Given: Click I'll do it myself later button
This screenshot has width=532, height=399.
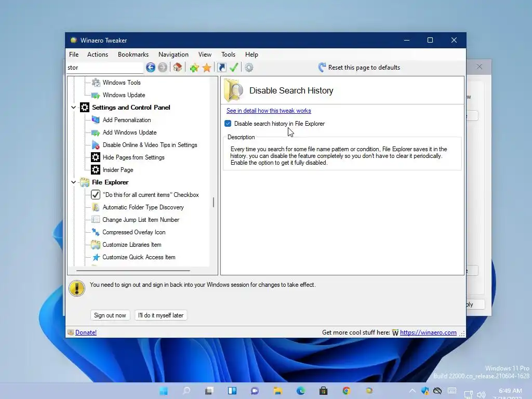Looking at the screenshot, I should [x=161, y=315].
